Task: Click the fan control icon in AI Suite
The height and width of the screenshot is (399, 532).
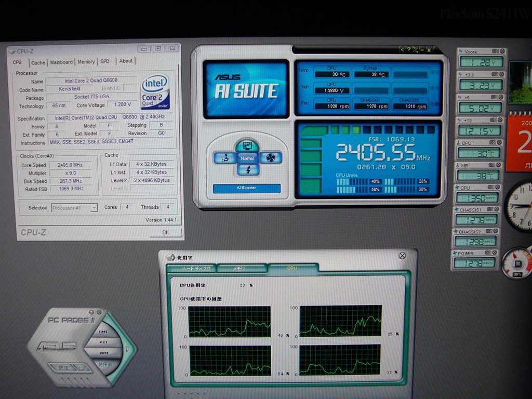Action: coord(270,158)
